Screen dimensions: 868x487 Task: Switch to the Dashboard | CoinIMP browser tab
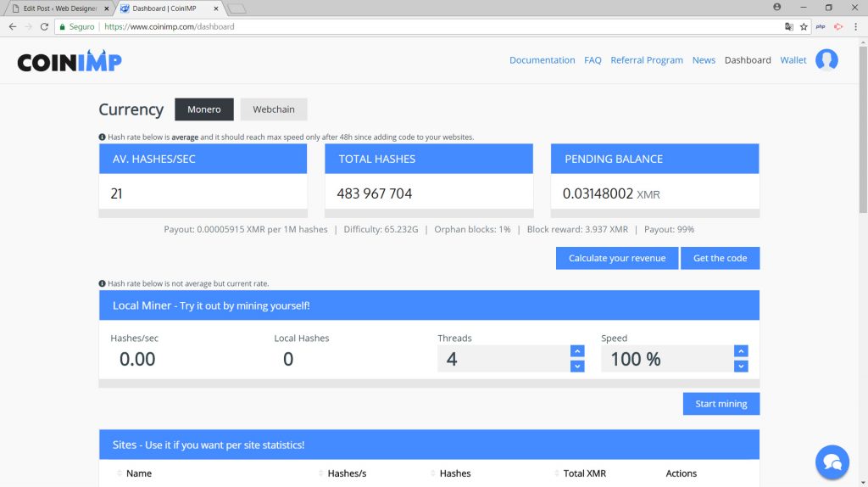click(169, 8)
